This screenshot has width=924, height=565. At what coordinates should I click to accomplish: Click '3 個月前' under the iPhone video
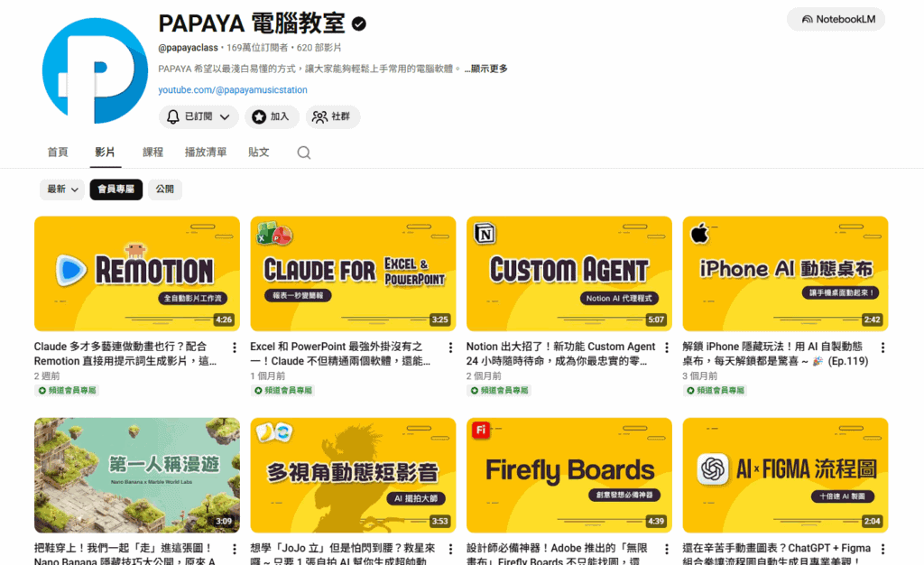click(700, 375)
